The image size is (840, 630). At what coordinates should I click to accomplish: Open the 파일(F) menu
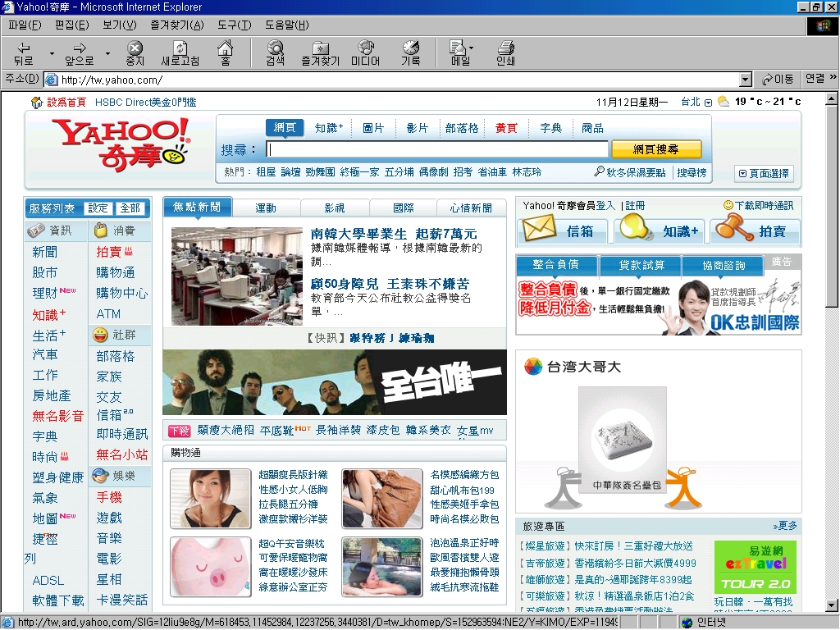pyautogui.click(x=25, y=25)
